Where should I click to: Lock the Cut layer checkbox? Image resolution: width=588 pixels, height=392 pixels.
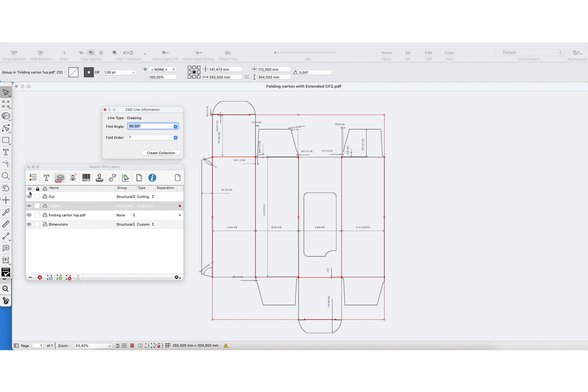[x=37, y=197]
